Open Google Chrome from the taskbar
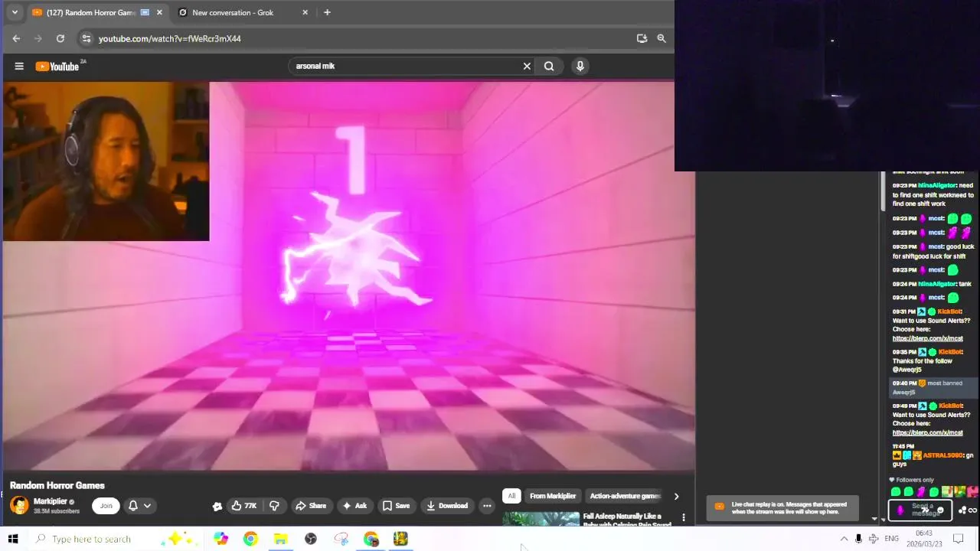This screenshot has height=551, width=980. [250, 539]
